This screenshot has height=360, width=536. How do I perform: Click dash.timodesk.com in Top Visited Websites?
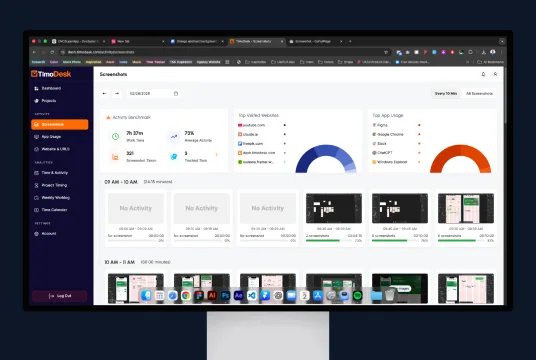tap(256, 153)
